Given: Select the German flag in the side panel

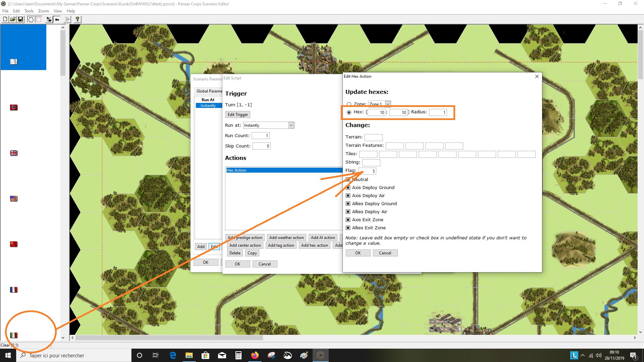Looking at the screenshot, I should 14,108.
